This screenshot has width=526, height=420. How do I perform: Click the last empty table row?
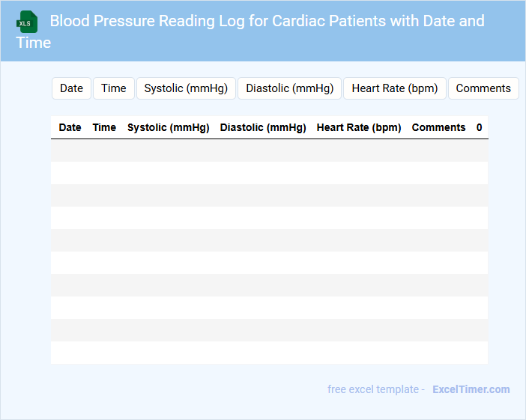point(269,353)
